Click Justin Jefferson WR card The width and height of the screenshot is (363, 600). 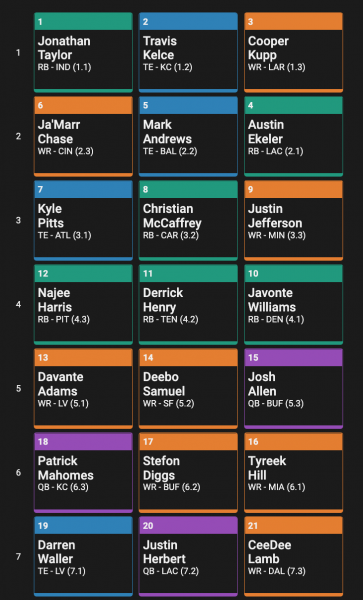point(293,221)
